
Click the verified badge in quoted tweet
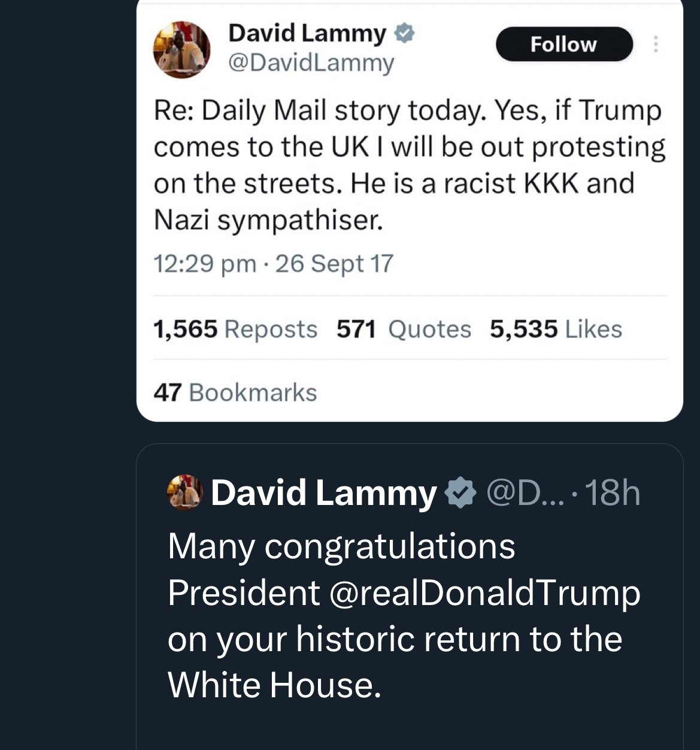tap(460, 493)
